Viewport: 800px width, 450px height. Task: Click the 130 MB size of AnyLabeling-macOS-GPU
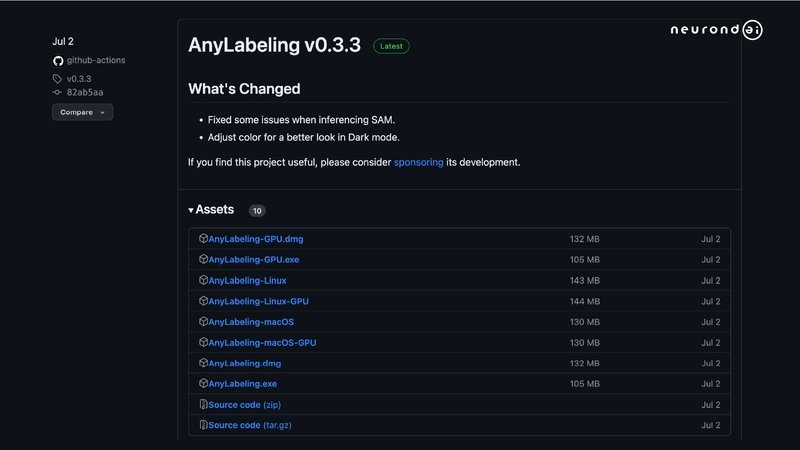[x=585, y=343]
